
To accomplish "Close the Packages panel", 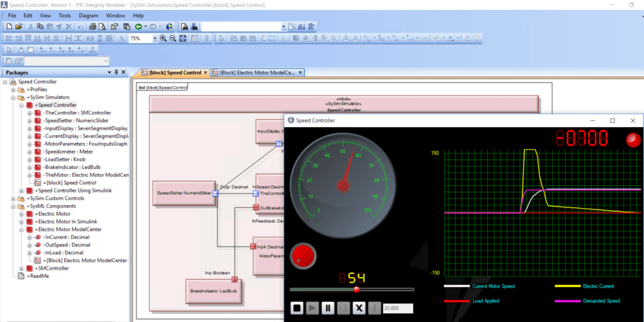I will click(123, 72).
